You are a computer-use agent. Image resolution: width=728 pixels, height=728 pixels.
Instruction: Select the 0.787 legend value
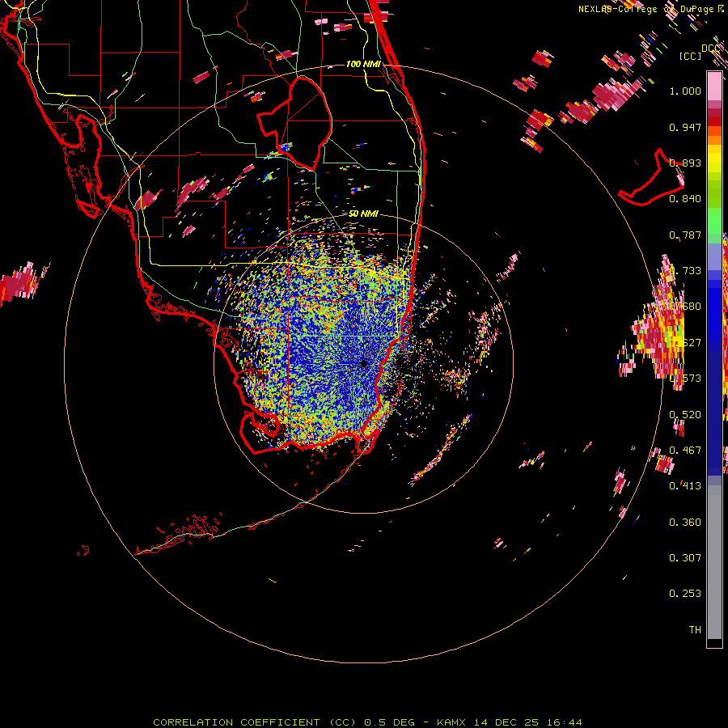685,235
